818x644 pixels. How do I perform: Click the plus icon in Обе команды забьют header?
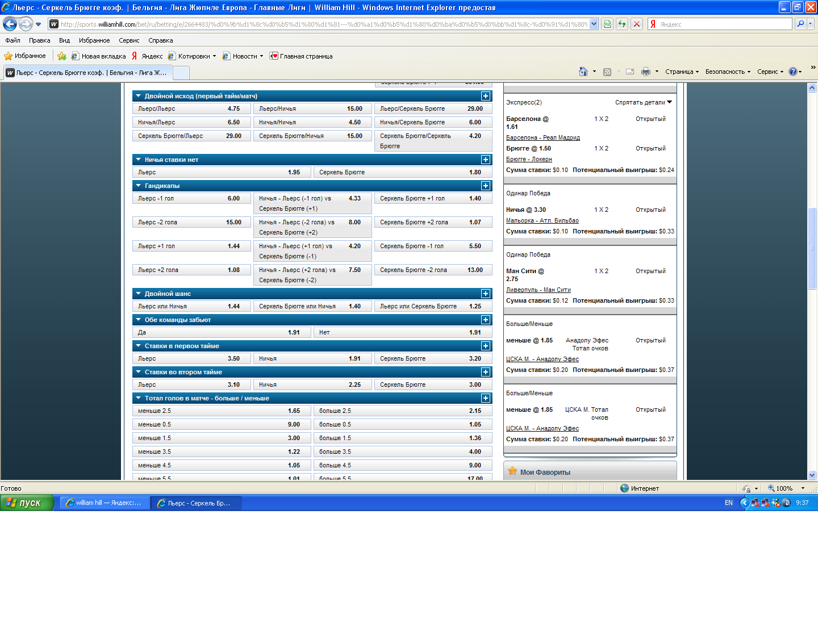click(x=486, y=320)
